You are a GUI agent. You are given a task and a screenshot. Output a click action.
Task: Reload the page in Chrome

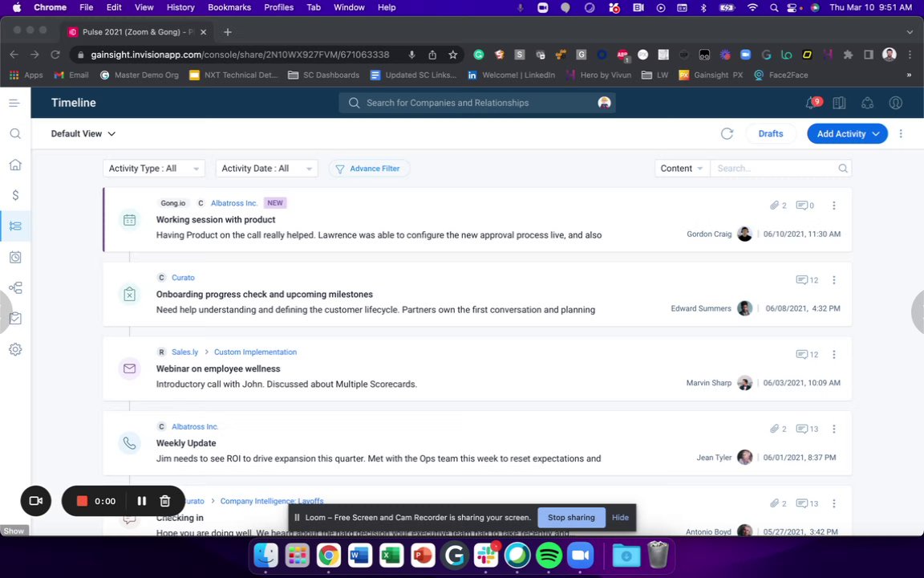[55, 55]
